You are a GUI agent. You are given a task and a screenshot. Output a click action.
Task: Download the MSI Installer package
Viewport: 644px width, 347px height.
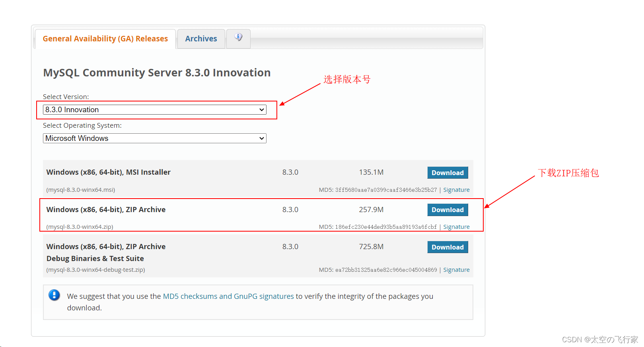(447, 173)
